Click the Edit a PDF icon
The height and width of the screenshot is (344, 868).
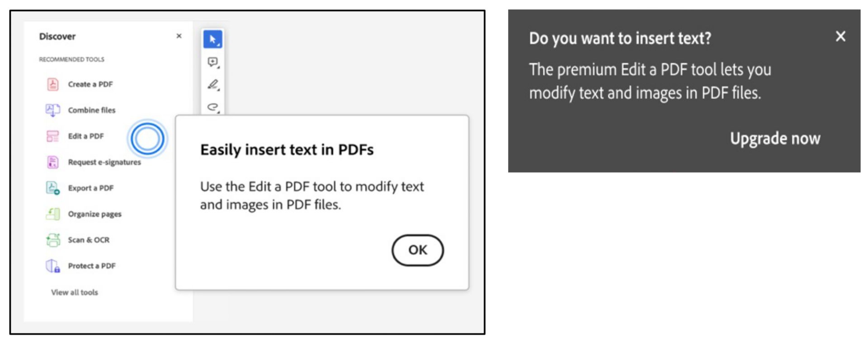click(52, 136)
